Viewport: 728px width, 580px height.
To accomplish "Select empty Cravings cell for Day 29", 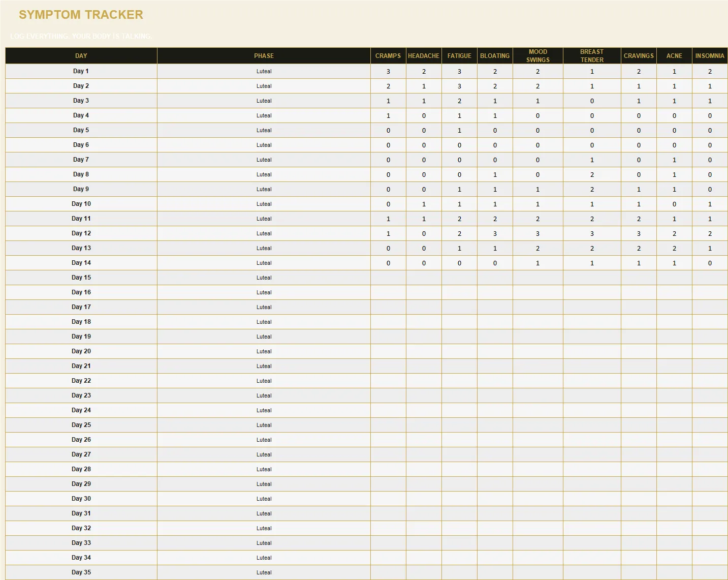I will click(x=639, y=484).
